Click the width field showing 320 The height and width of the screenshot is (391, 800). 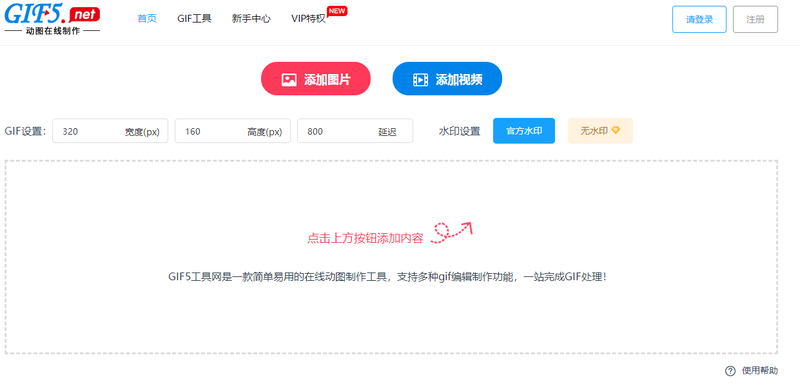click(110, 131)
